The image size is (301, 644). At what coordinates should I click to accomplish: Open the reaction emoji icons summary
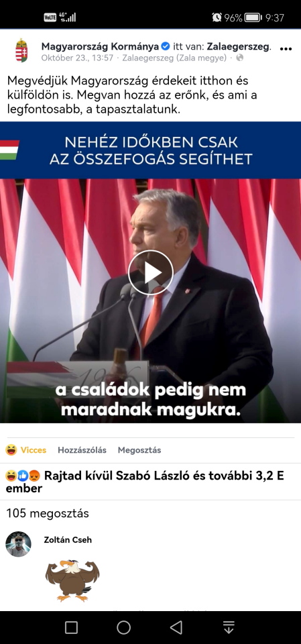point(23,476)
